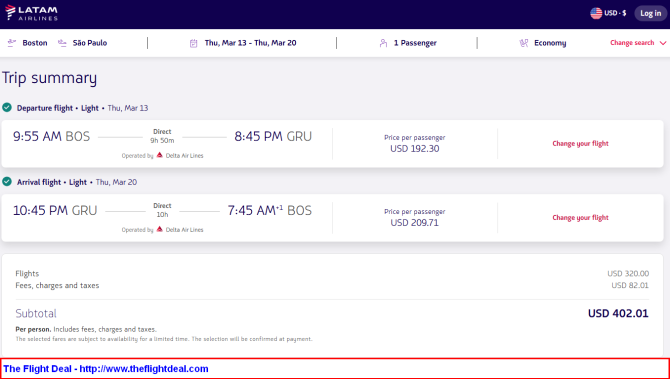The height and width of the screenshot is (379, 670).
Task: Click the USD 192.30 price
Action: point(414,149)
